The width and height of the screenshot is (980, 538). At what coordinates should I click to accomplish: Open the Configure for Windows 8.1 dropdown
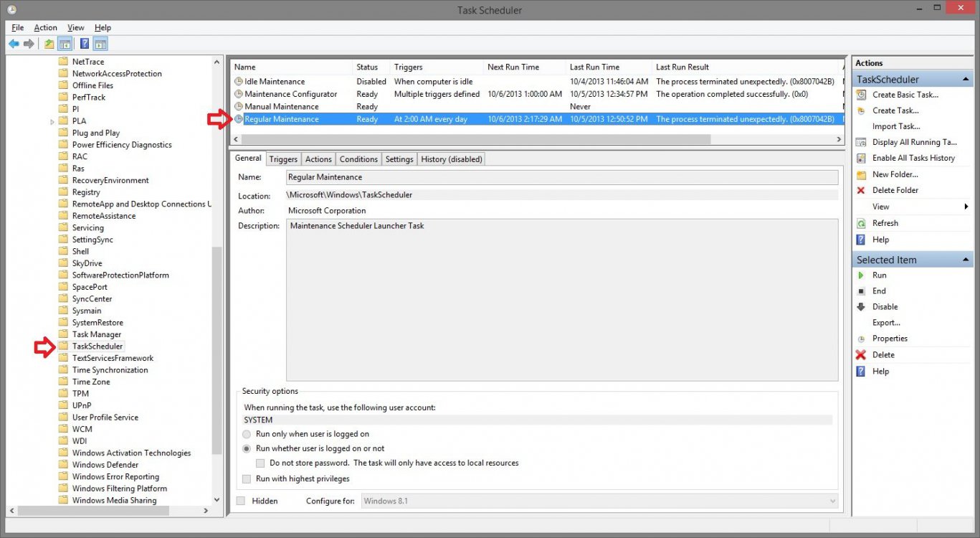point(599,501)
